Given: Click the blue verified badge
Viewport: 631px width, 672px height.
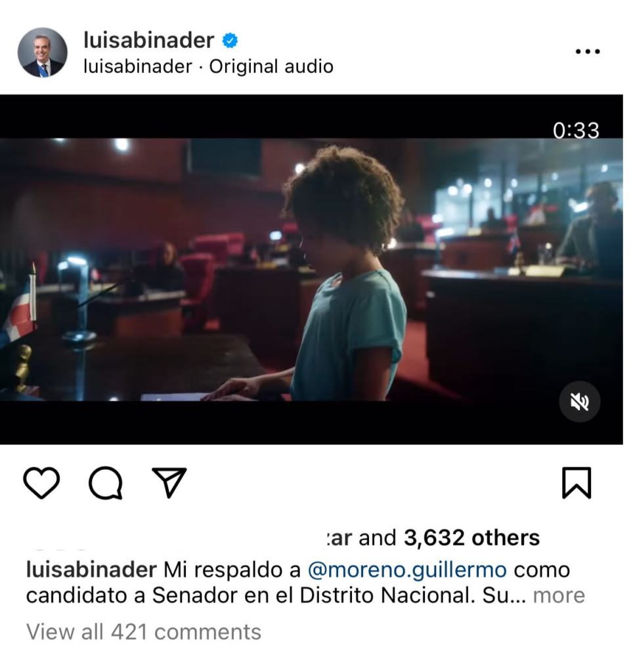Looking at the screenshot, I should [x=230, y=41].
